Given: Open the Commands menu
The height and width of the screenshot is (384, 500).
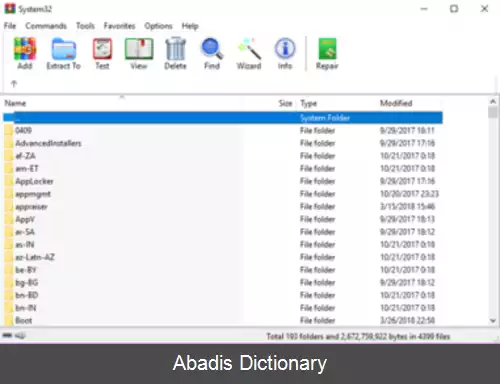Looking at the screenshot, I should coord(46,26).
